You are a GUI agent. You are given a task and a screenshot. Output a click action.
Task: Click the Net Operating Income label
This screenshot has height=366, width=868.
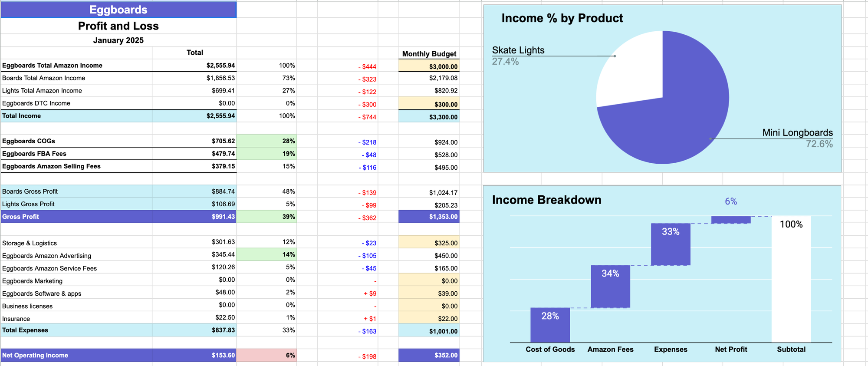click(x=35, y=355)
